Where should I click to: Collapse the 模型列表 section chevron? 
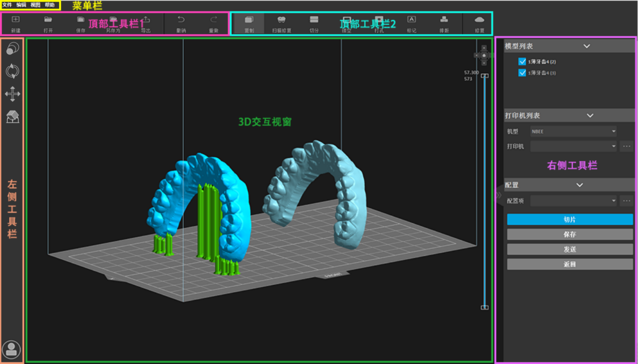tap(586, 46)
